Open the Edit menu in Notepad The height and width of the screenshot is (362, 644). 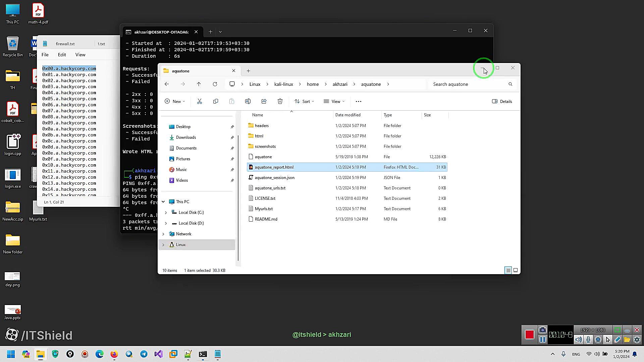[62, 55]
